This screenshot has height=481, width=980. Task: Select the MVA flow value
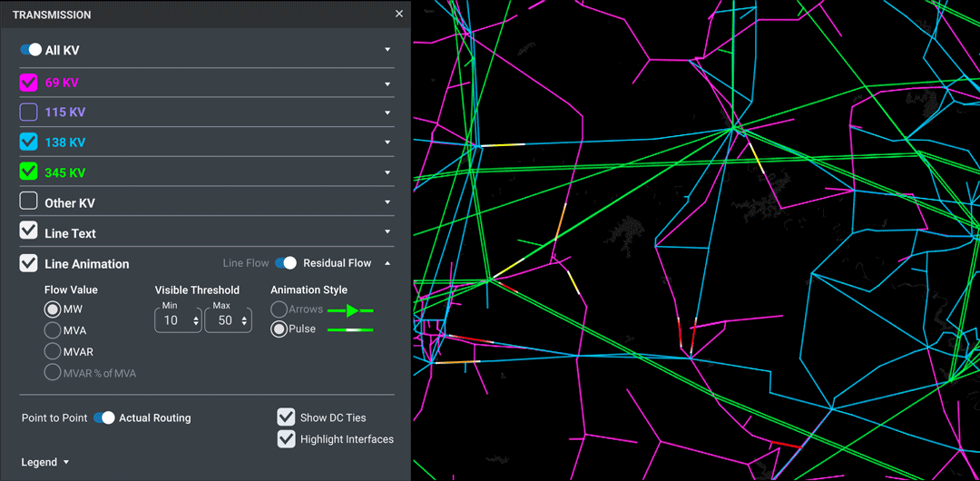[53, 329]
